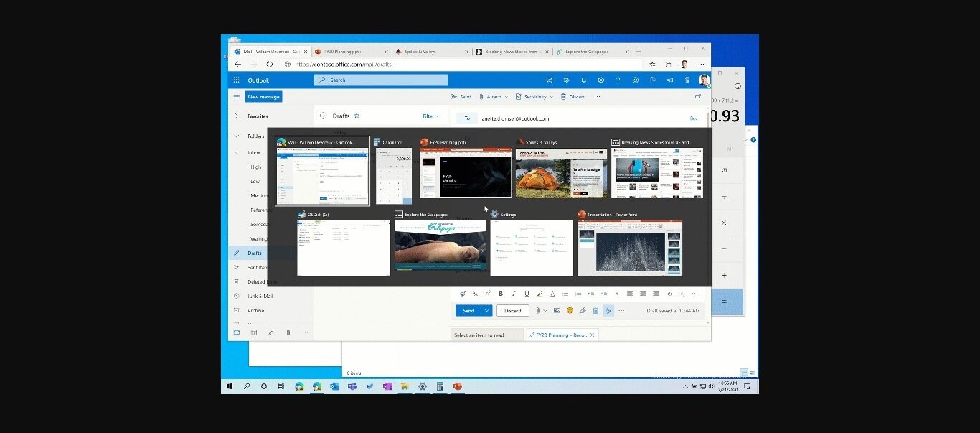
Task: Select the Explore the Galapagos window thumbnail
Action: click(440, 247)
